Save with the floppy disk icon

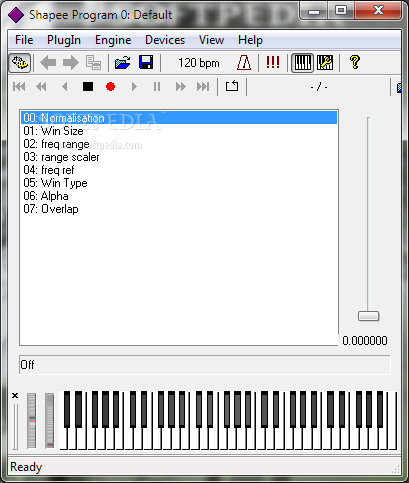click(146, 63)
